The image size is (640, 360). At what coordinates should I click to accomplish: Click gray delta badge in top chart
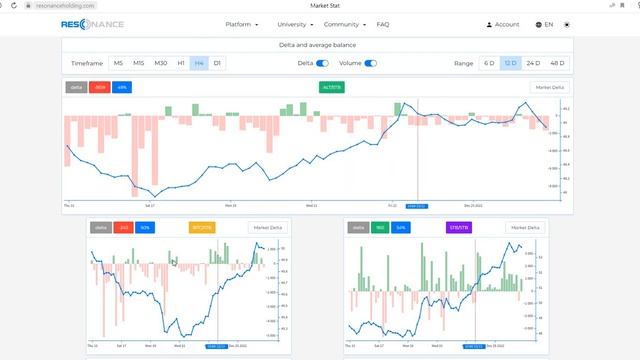point(76,87)
